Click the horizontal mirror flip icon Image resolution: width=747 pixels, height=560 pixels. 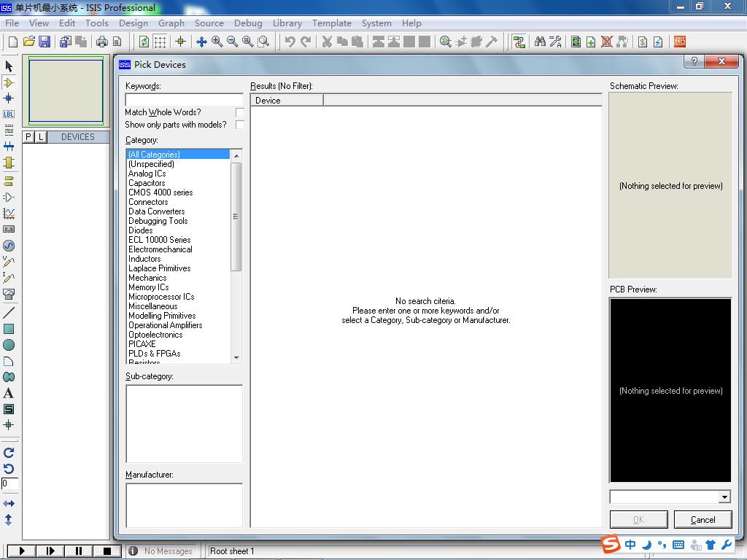[x=9, y=503]
